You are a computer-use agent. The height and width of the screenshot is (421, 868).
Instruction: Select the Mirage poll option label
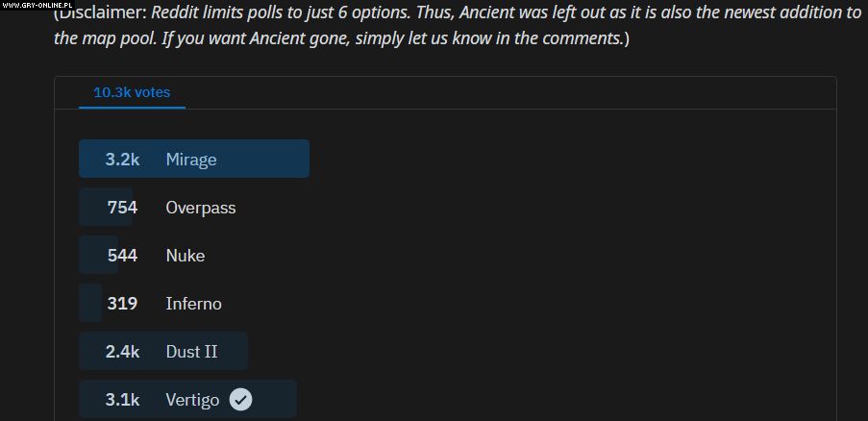[x=190, y=160]
